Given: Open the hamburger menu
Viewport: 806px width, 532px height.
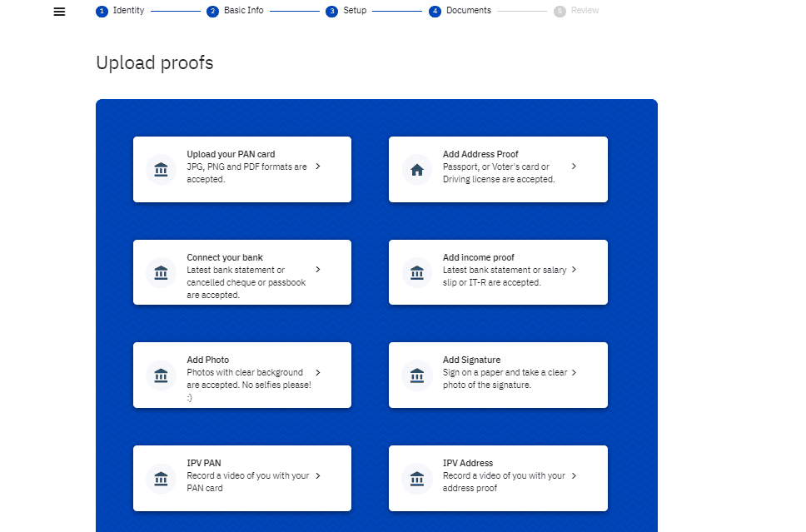Looking at the screenshot, I should (x=59, y=12).
